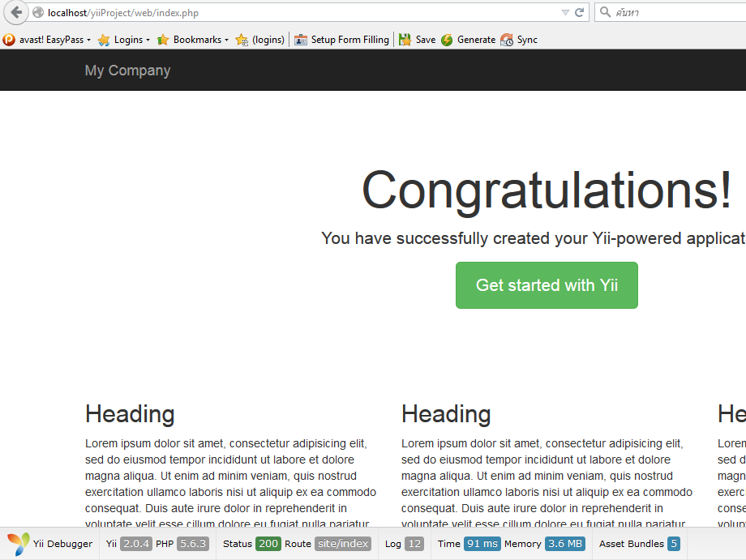Reload the page with the refresh icon
746x560 pixels.
point(579,12)
